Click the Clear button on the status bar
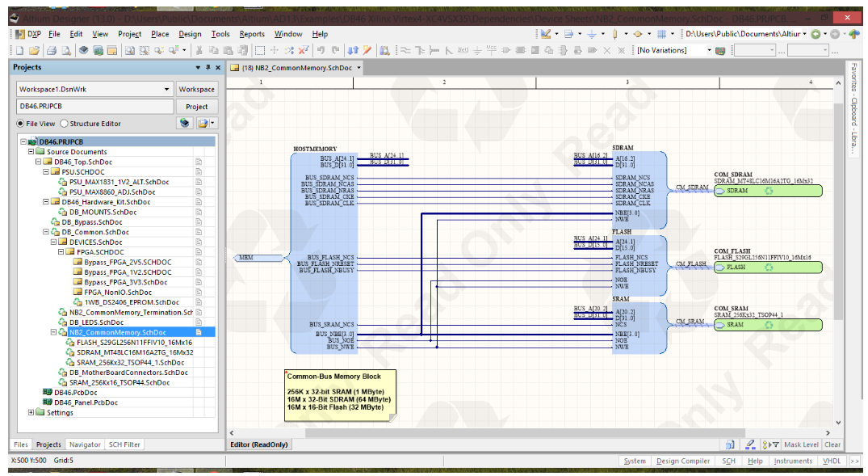Viewport: 868px width, 476px height. tap(833, 444)
